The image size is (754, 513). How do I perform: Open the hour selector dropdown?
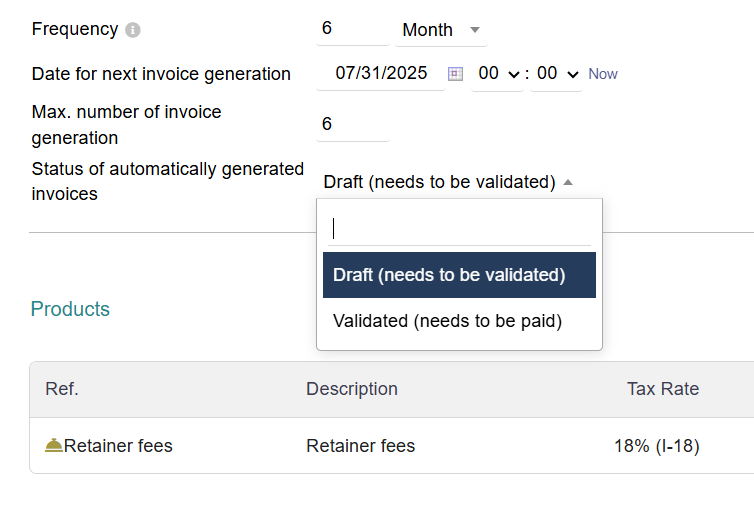tap(497, 74)
